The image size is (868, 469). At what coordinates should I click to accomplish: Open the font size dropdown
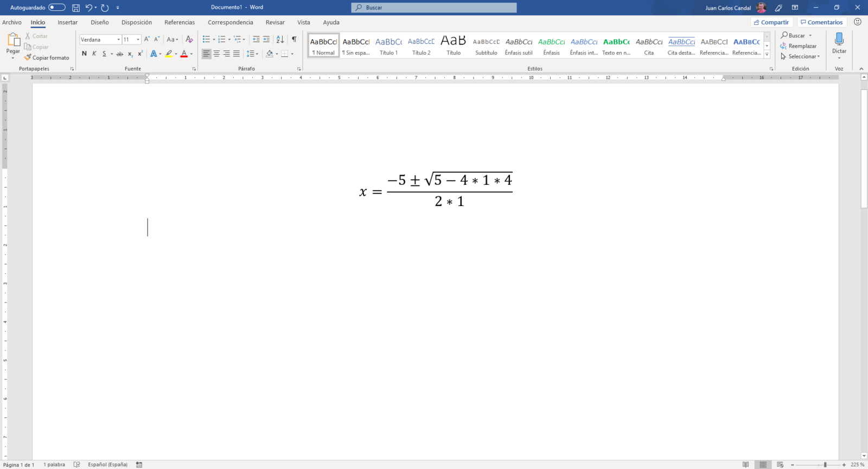click(138, 40)
